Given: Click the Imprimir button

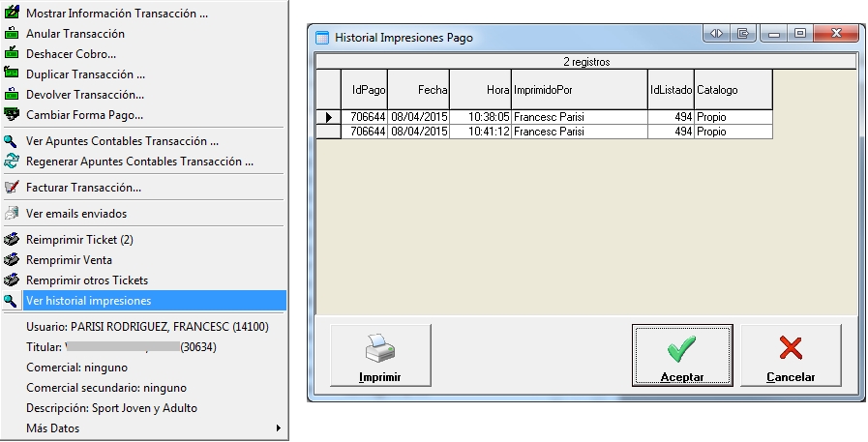Looking at the screenshot, I should [380, 355].
